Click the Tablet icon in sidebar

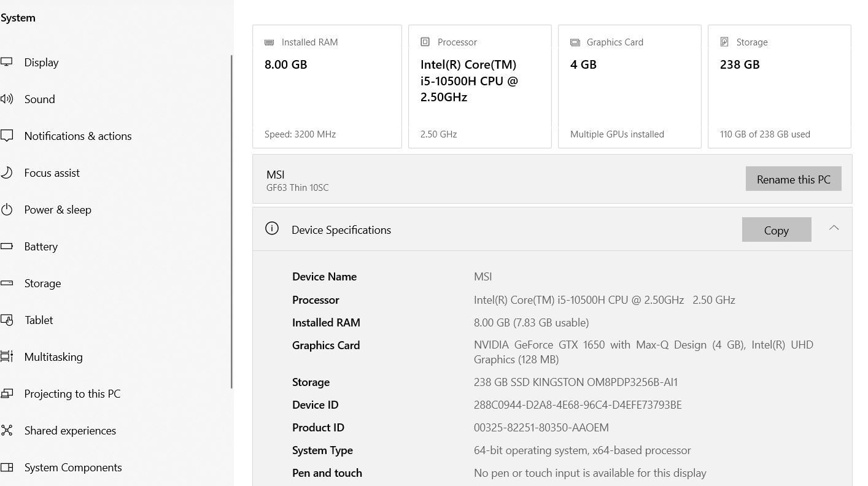(x=6, y=320)
